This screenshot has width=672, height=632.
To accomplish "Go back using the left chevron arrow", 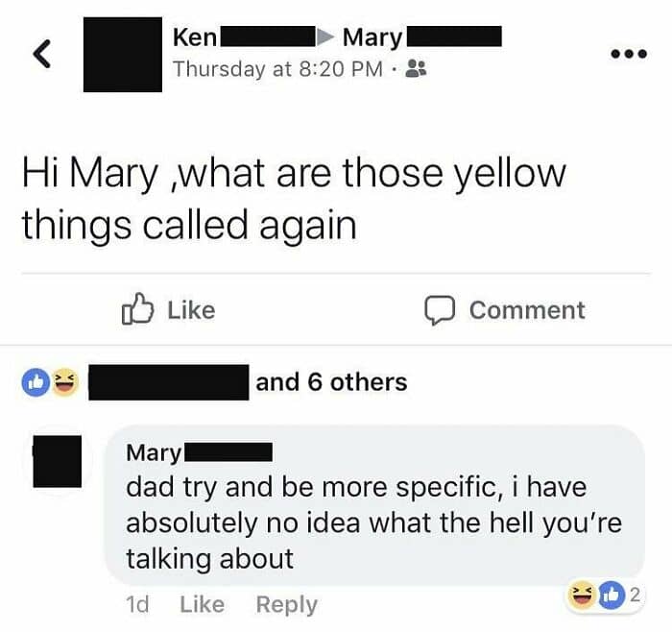I will click(40, 57).
